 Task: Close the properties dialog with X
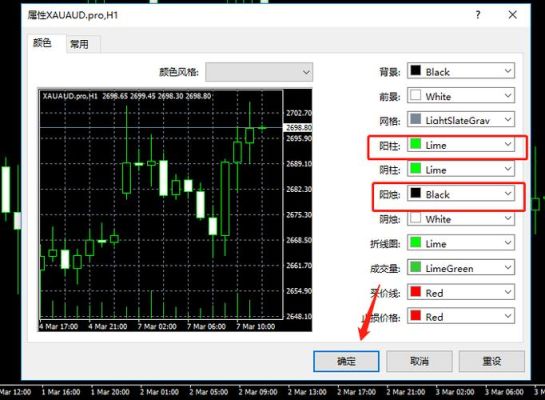click(512, 15)
